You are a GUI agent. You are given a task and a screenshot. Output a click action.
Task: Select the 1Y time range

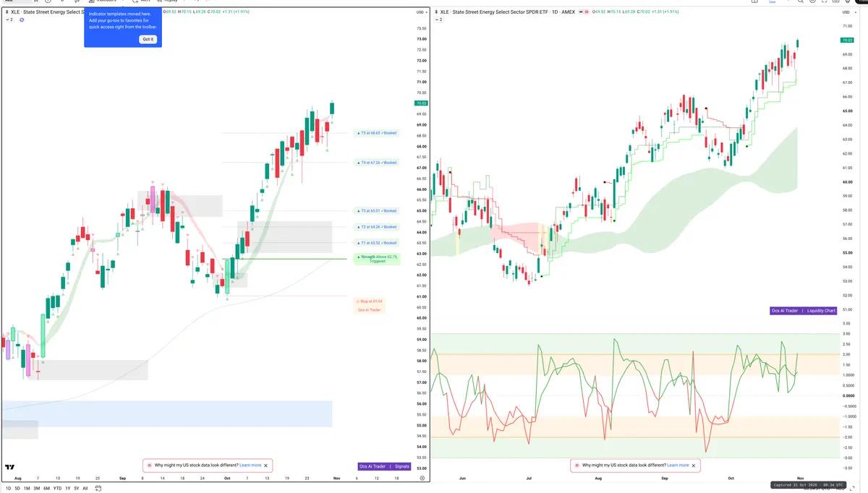67,488
